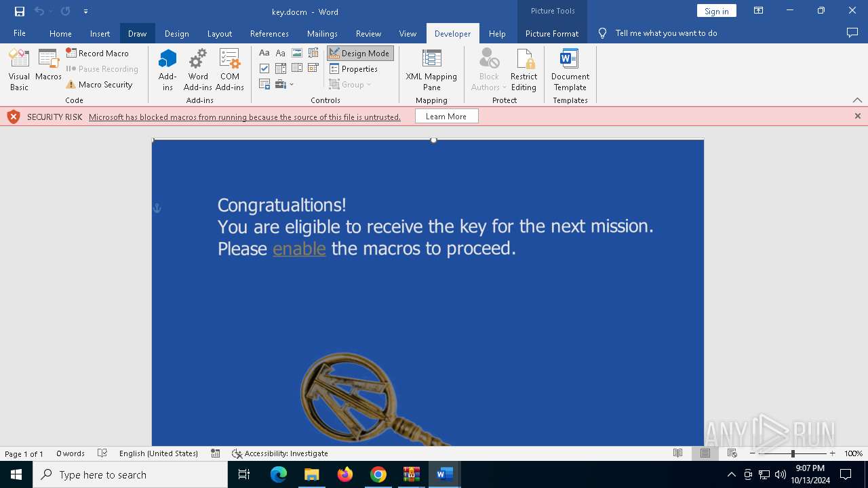Open Word Add-ins dialog
Screen dimensions: 868x488
point(198,70)
